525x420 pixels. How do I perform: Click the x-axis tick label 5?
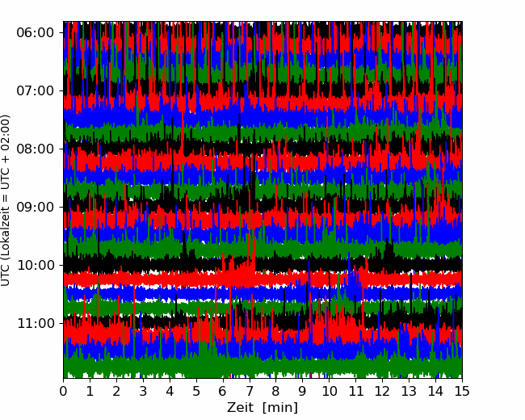tap(196, 391)
